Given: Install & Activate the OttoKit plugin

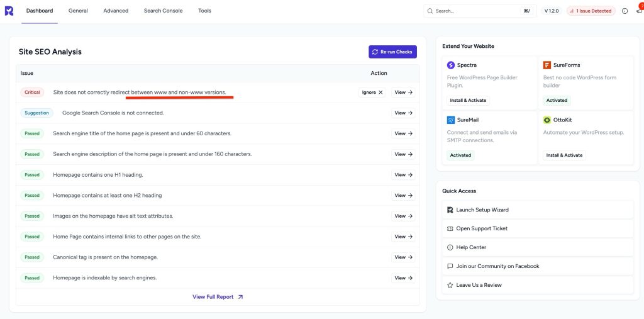Looking at the screenshot, I should (x=564, y=155).
